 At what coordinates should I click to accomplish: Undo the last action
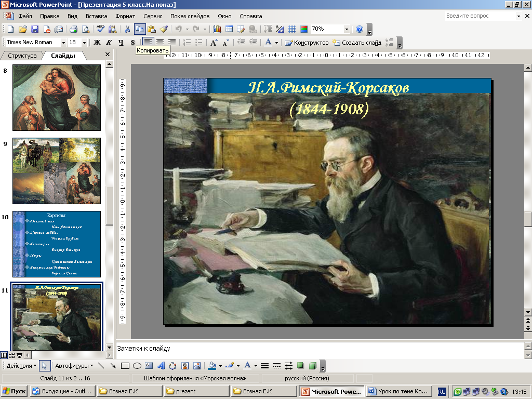coord(179,29)
